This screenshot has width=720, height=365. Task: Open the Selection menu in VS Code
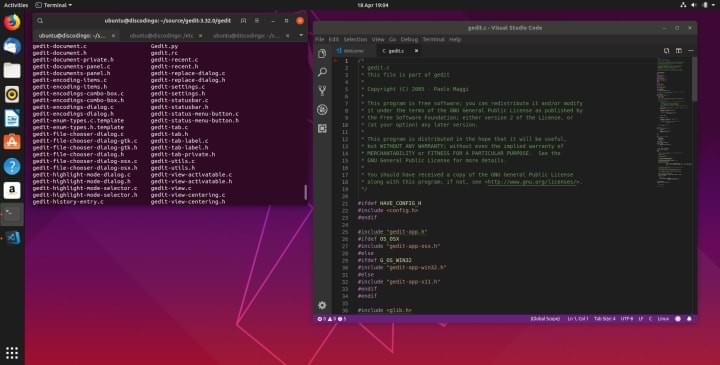pos(355,39)
